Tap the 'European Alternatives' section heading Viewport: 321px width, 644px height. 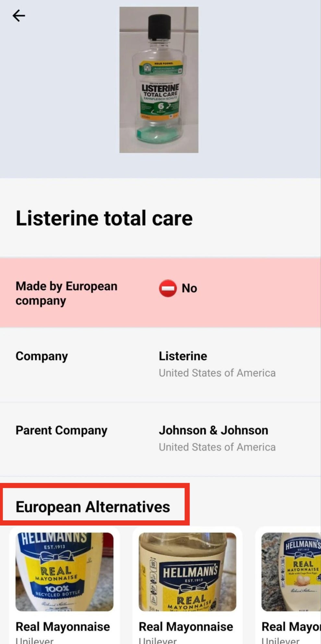coord(93,507)
